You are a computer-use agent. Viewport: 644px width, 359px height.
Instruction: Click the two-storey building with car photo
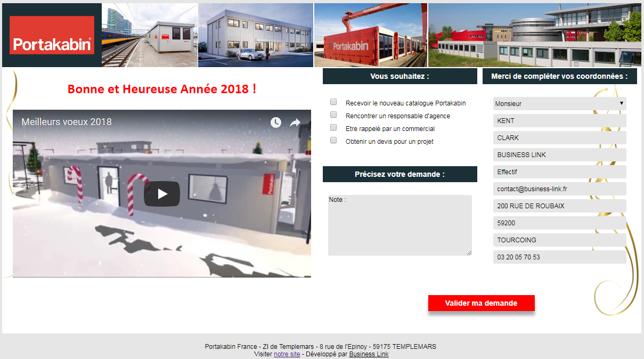tap(256, 35)
